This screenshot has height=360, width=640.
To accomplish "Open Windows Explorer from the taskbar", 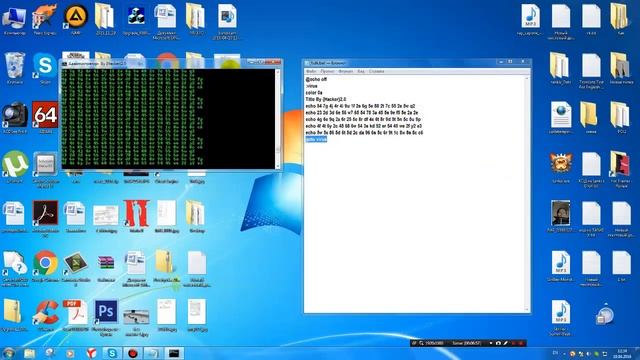I will point(29,353).
